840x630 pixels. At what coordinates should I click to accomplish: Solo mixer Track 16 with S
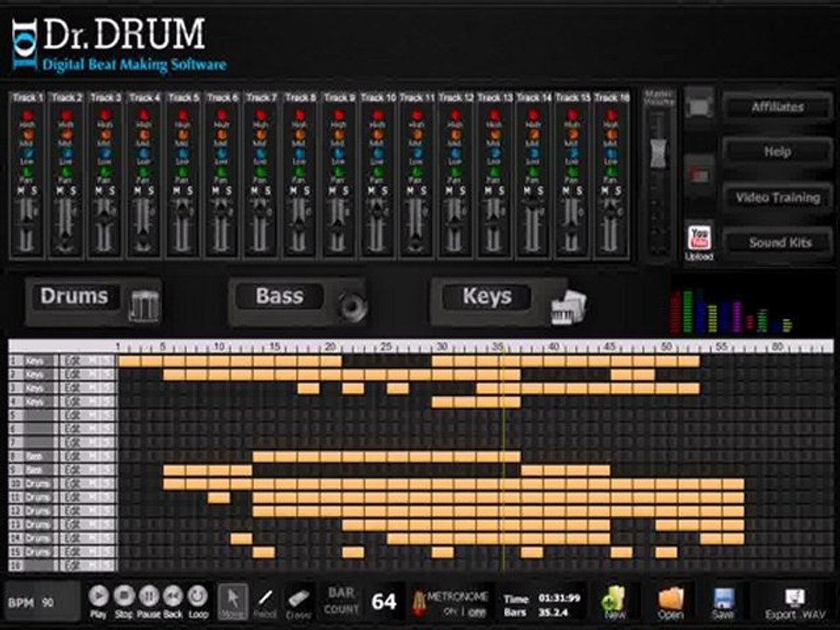pos(618,191)
